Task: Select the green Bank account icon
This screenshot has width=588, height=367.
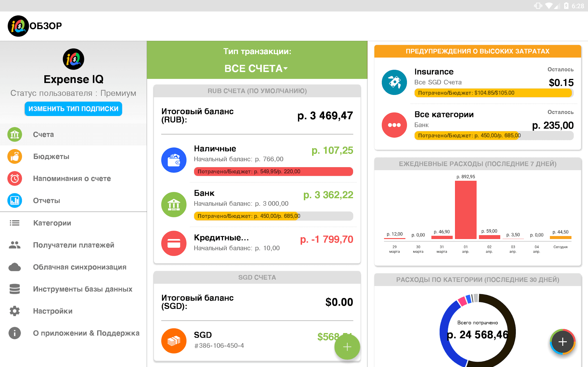Action: [174, 205]
